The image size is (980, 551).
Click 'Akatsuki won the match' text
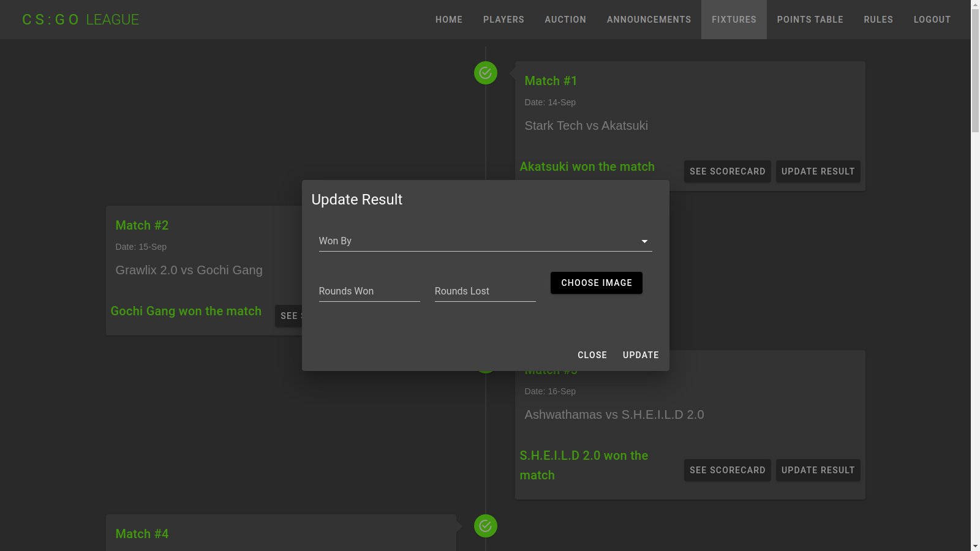(587, 167)
